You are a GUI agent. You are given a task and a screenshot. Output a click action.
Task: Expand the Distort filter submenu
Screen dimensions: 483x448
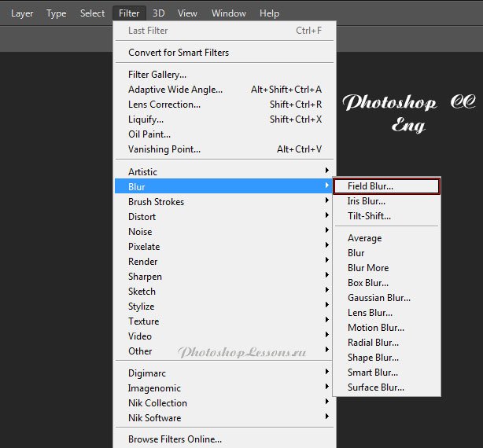point(142,217)
